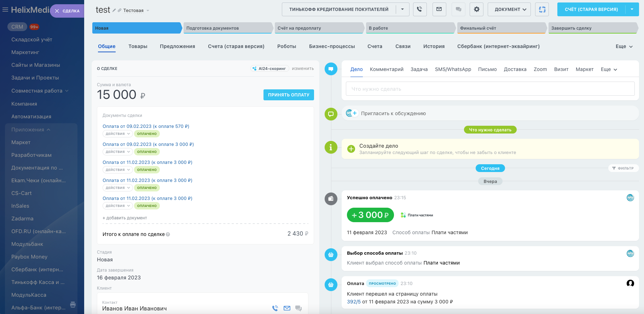This screenshot has height=314, width=644.
Task: Click the basket icon beside Оплата entry
Action: [331, 285]
